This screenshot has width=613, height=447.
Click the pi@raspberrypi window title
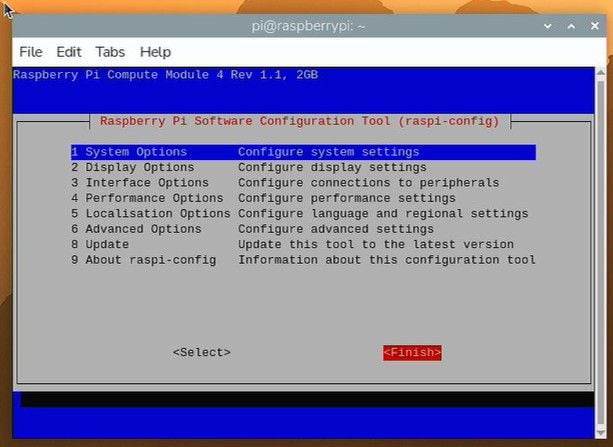tap(308, 26)
